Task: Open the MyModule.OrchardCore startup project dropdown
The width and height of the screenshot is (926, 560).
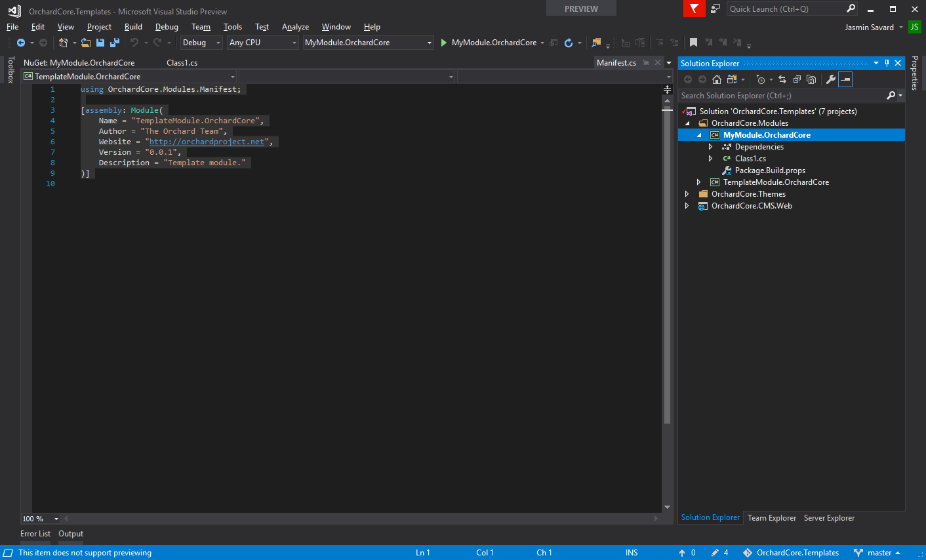Action: tap(369, 43)
